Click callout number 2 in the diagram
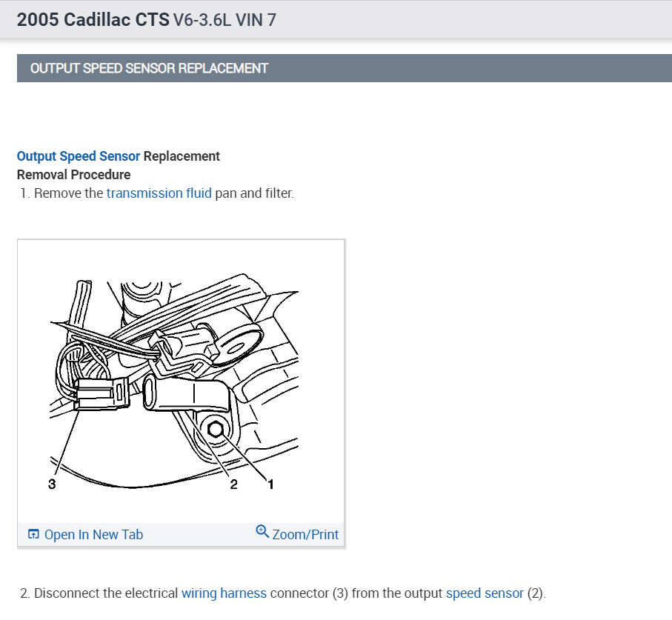The image size is (672, 620). (233, 484)
